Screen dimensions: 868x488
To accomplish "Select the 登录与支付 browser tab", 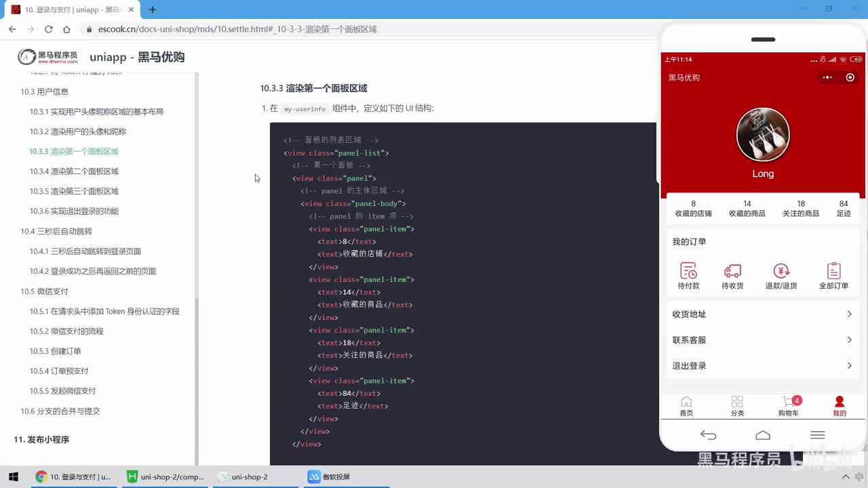I will tap(71, 9).
